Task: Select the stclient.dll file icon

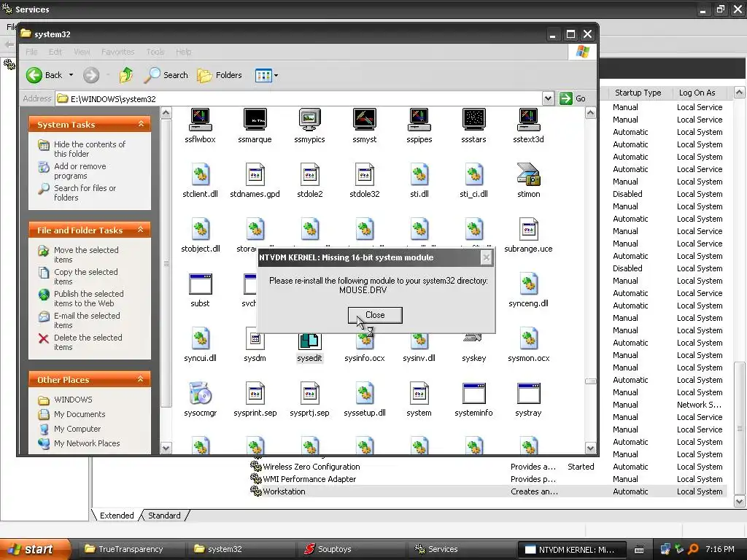Action: (200, 174)
